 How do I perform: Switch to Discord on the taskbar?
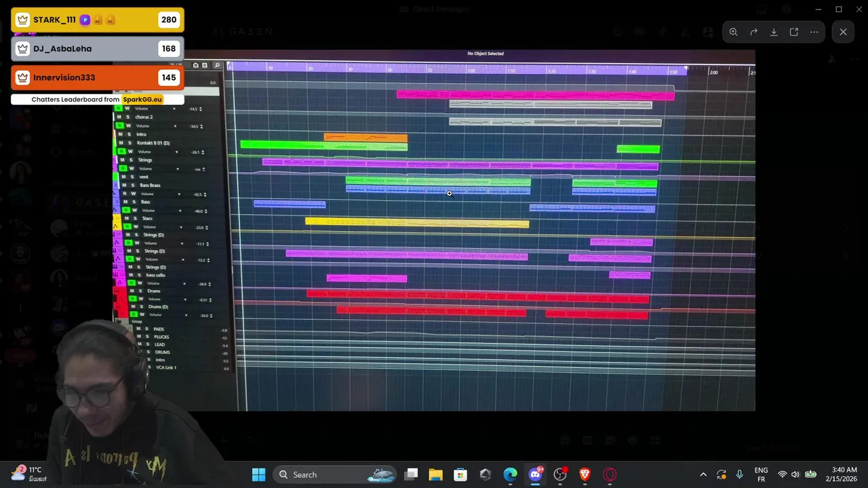click(535, 474)
